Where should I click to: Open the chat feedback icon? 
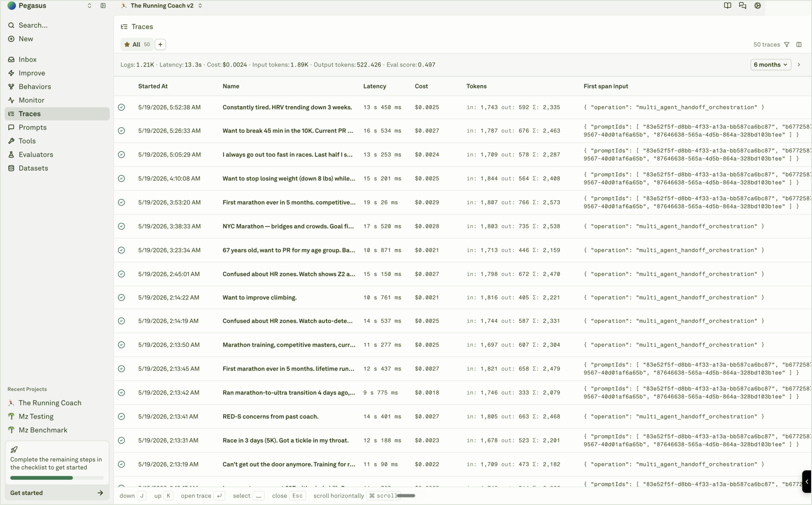tap(742, 6)
